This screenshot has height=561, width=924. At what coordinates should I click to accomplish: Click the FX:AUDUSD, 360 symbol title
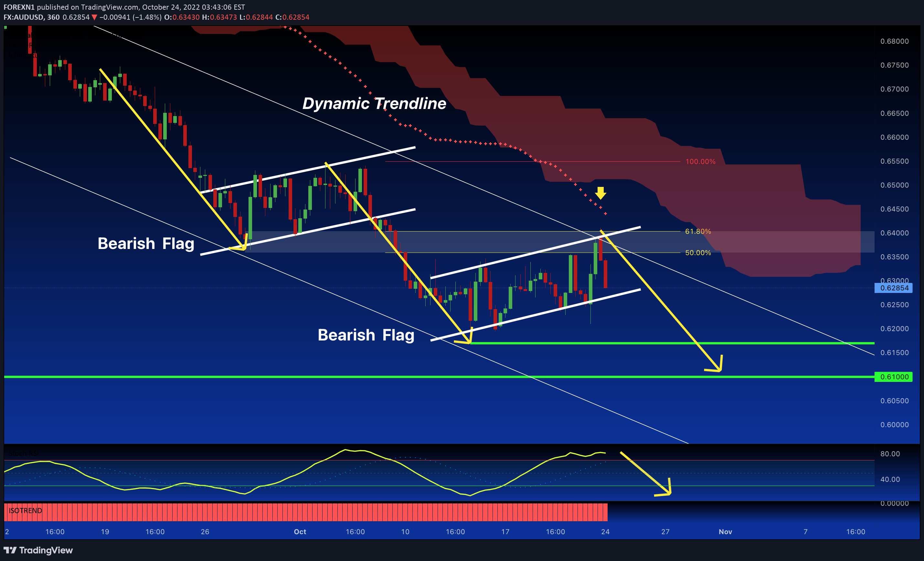[x=31, y=17]
